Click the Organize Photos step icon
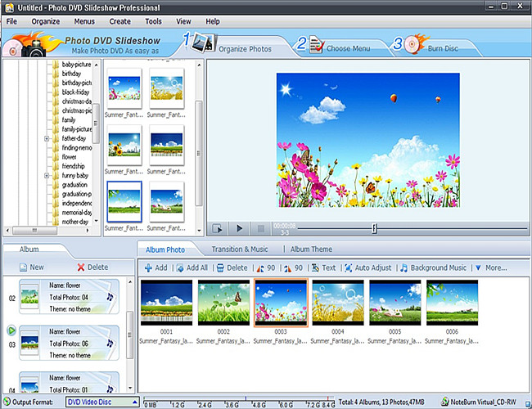 202,43
